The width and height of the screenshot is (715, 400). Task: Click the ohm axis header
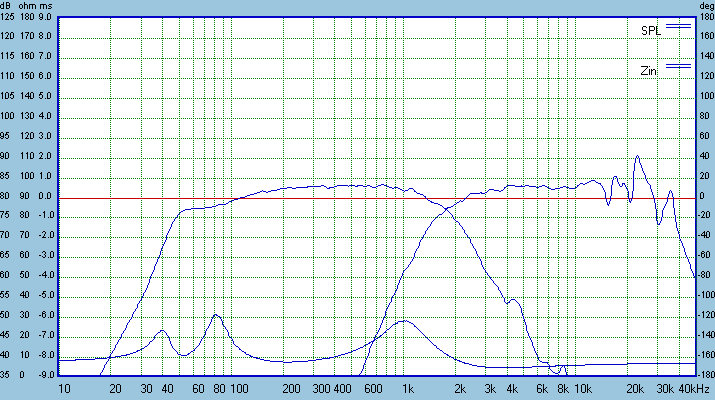(30, 6)
